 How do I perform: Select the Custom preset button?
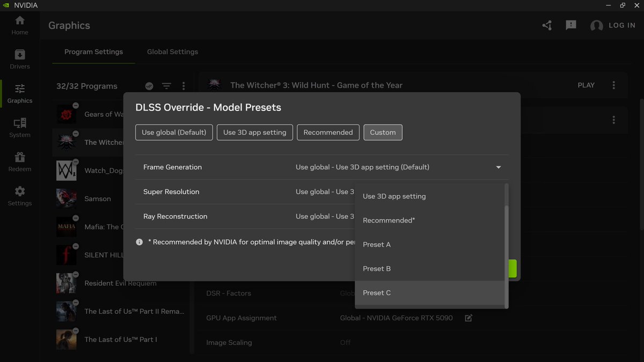[383, 132]
